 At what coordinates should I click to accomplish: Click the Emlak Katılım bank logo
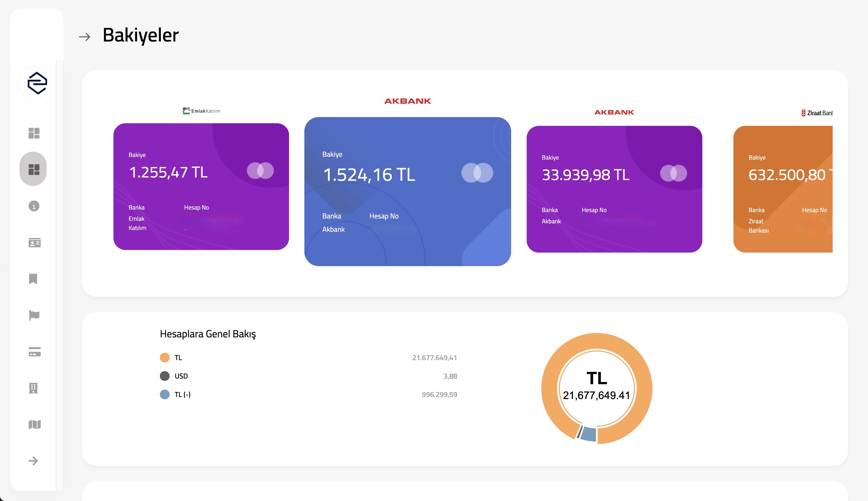(201, 111)
